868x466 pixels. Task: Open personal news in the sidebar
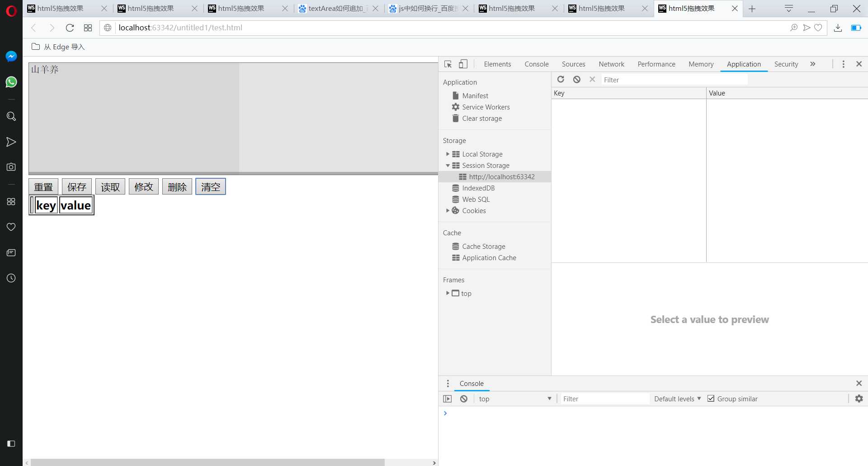[x=11, y=252]
